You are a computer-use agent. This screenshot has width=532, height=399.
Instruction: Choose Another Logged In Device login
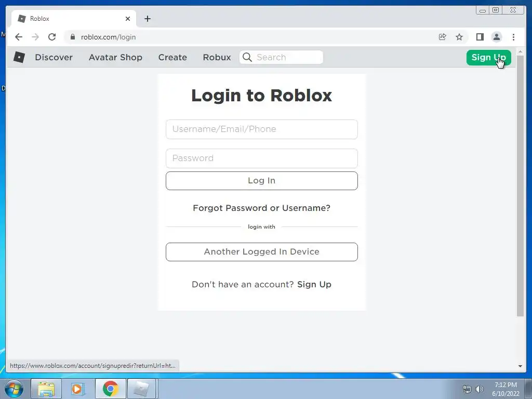click(x=262, y=252)
